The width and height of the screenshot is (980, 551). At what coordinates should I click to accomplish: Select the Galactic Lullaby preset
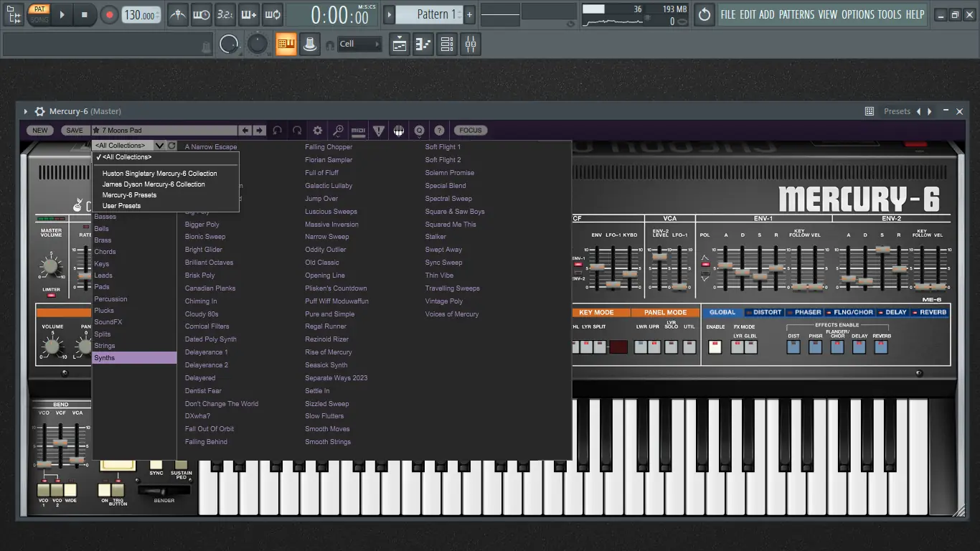click(x=329, y=186)
